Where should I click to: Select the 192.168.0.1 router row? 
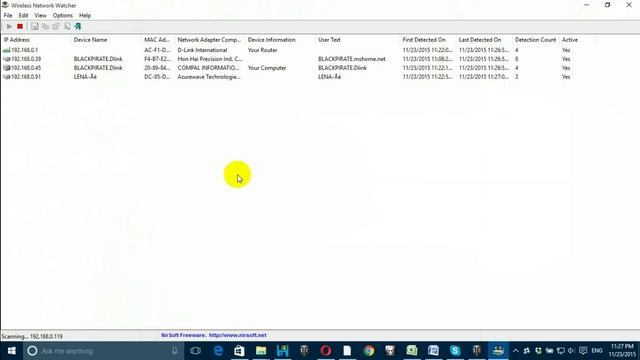pos(299,50)
